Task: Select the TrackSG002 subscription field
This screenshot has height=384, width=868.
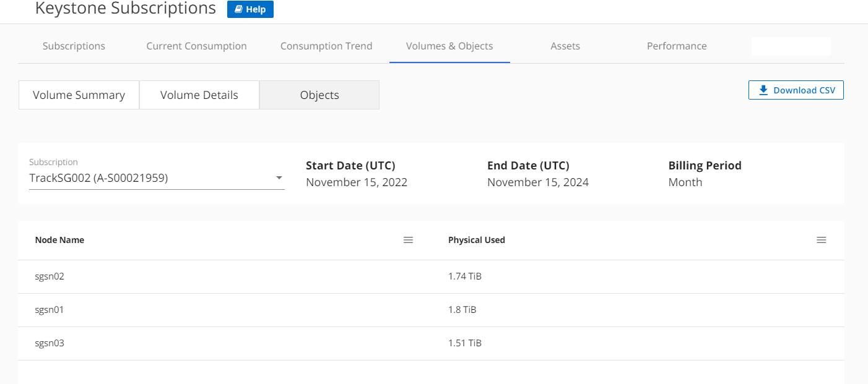Action: point(149,178)
